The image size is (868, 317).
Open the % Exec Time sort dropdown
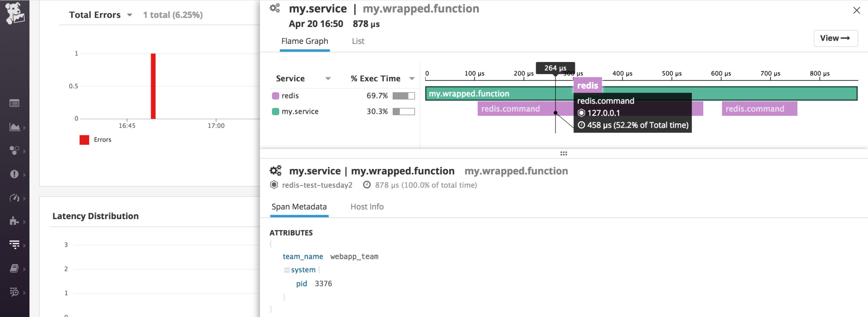pos(412,78)
